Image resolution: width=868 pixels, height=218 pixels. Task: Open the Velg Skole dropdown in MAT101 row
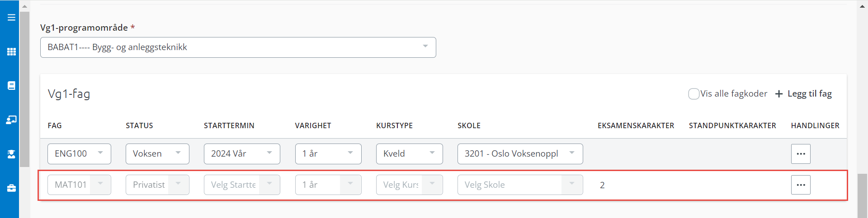(520, 185)
